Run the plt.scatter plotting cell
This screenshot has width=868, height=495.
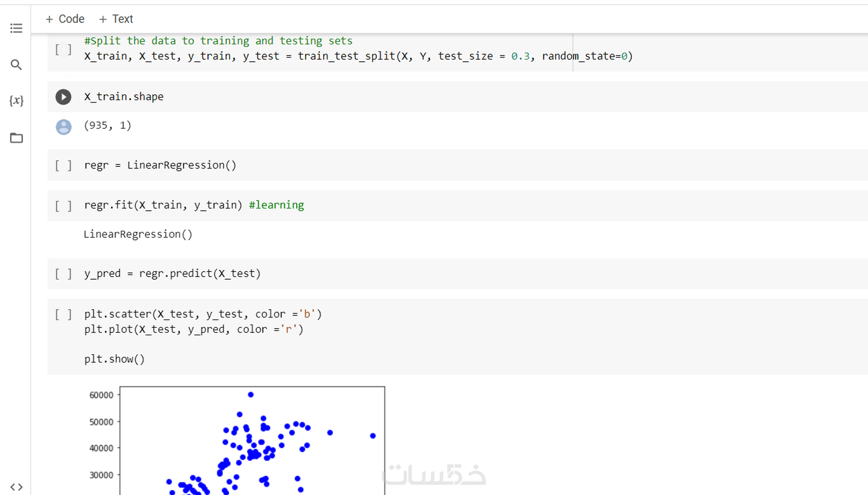pos(63,314)
